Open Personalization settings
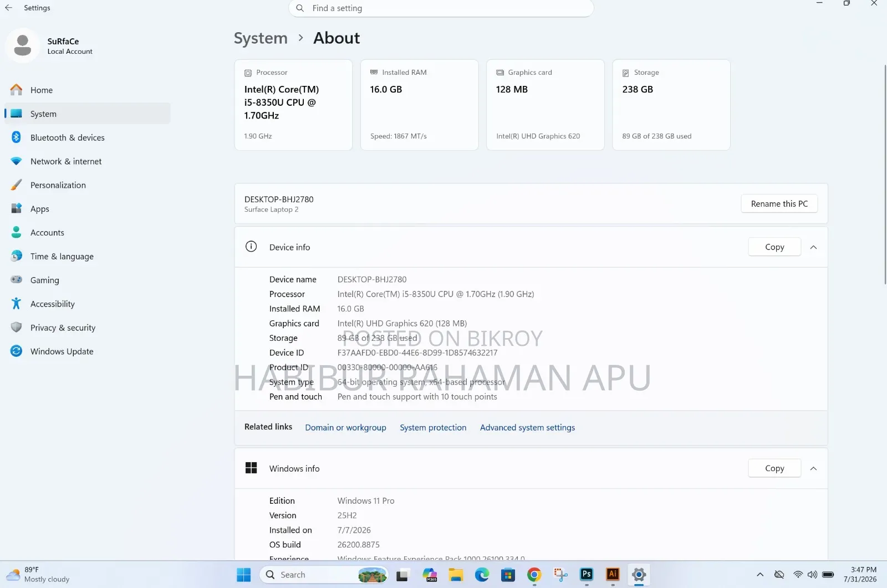Image resolution: width=887 pixels, height=588 pixels. coord(88,185)
